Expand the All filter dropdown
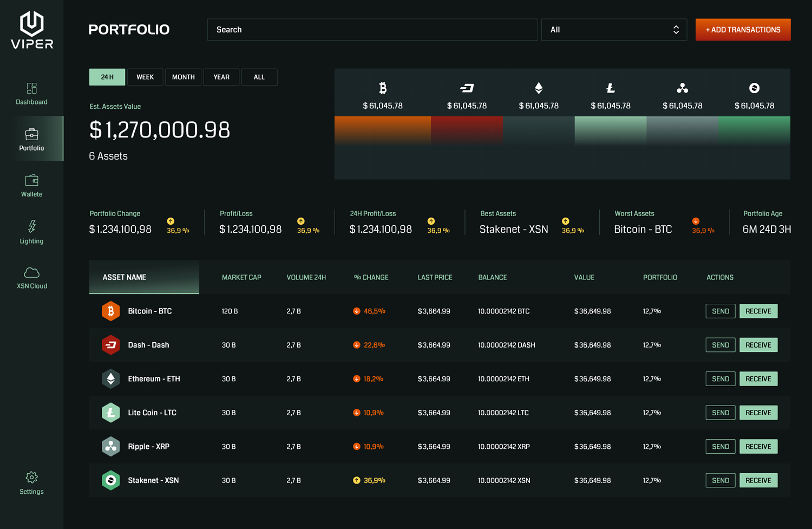Screen dimensions: 812x529 614,30
